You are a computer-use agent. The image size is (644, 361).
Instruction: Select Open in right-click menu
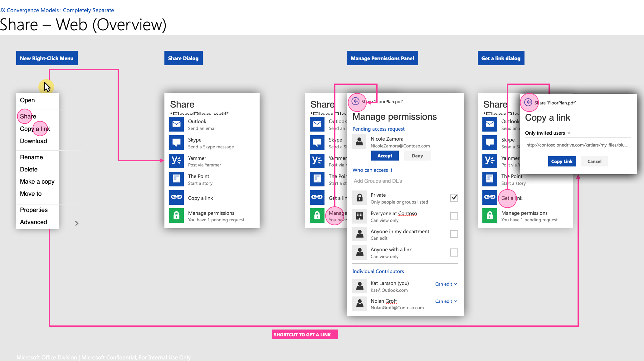27,100
